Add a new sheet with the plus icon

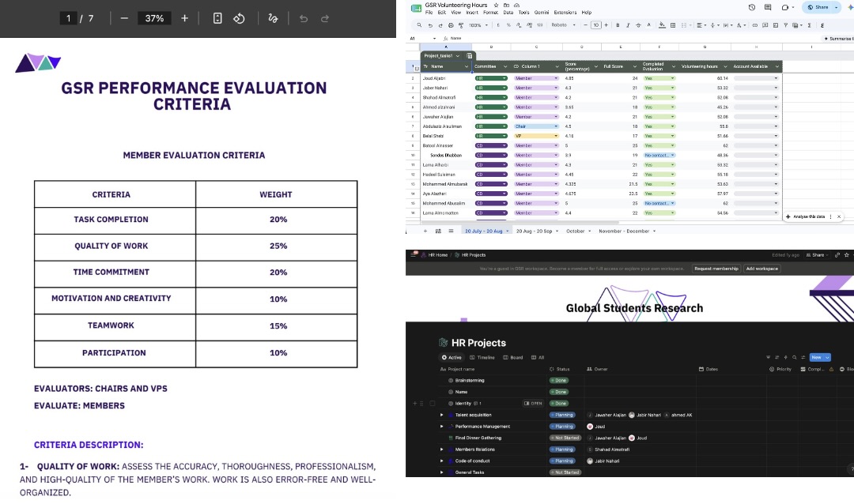[425, 231]
